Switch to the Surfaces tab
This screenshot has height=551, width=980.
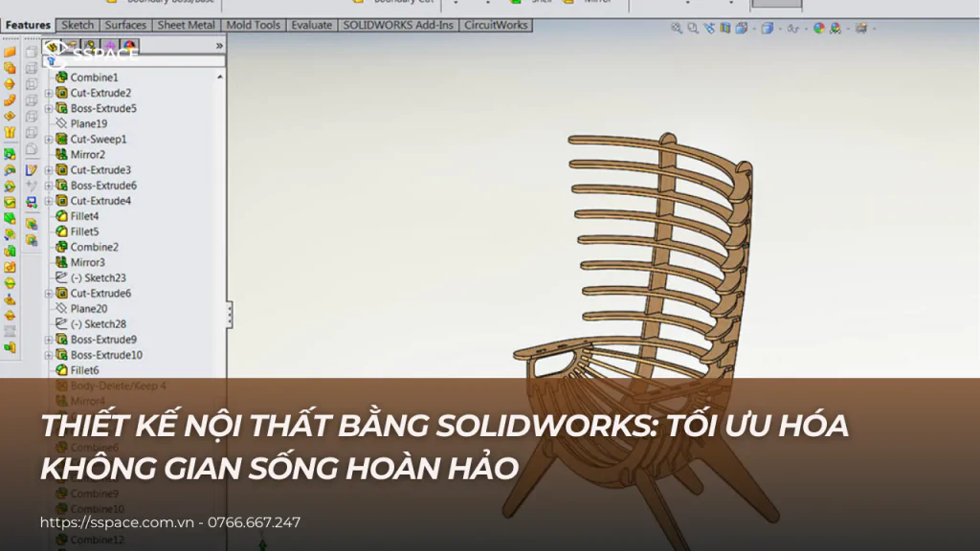pos(125,25)
